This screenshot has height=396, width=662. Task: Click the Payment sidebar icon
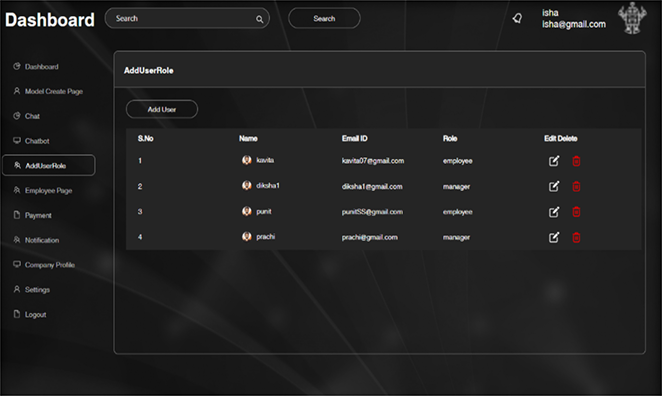17,215
